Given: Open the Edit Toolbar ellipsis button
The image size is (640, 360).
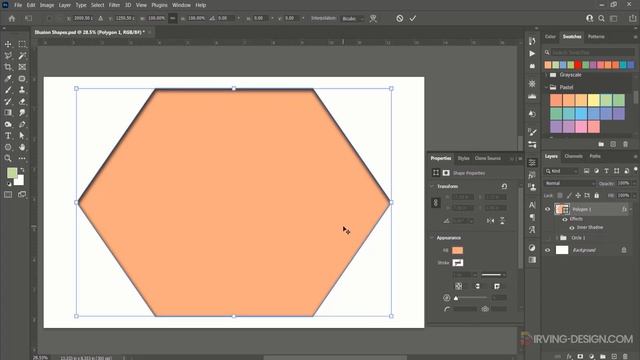Looking at the screenshot, I should tap(22, 158).
